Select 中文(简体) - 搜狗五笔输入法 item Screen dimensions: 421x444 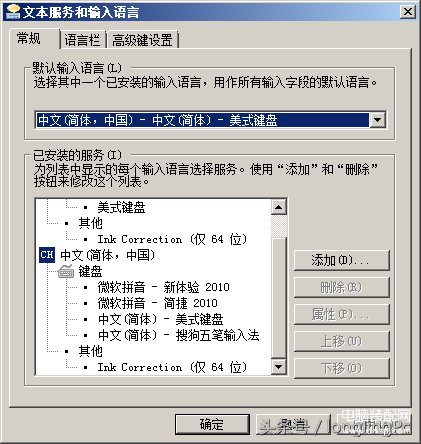pyautogui.click(x=178, y=335)
